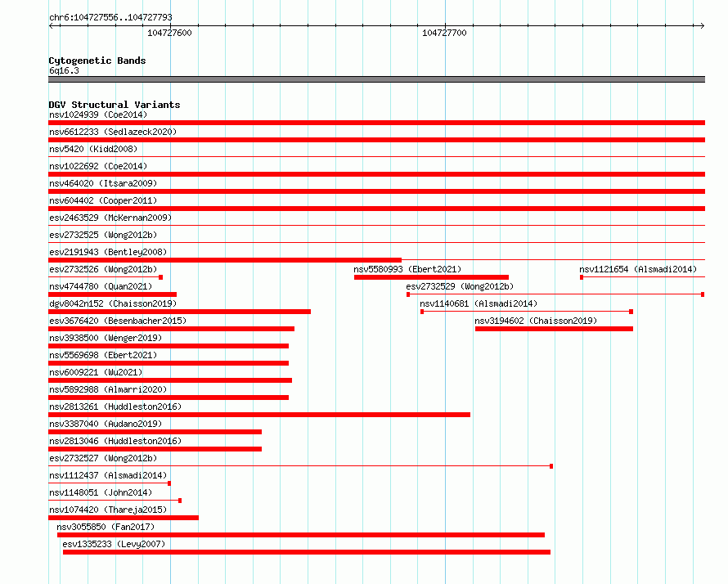Open esv2732527 (Wong2012b) variant

103,458
